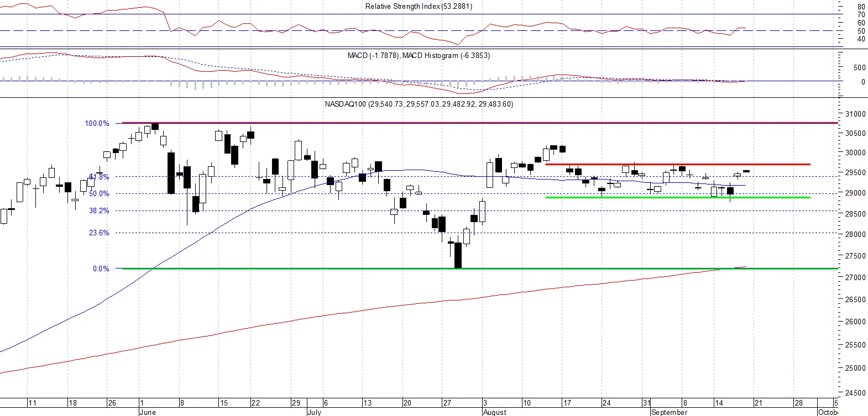Click the date label 26 on time axis
Image resolution: width=868 pixels, height=416 pixels.
[112, 403]
